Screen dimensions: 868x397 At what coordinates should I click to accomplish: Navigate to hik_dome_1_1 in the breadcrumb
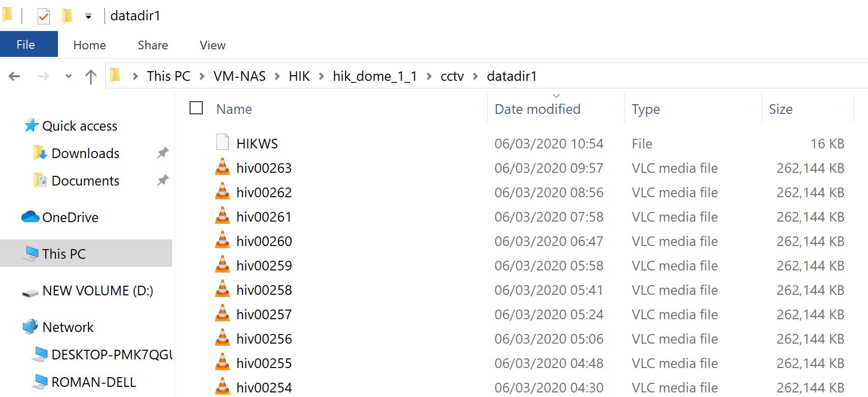pos(375,76)
